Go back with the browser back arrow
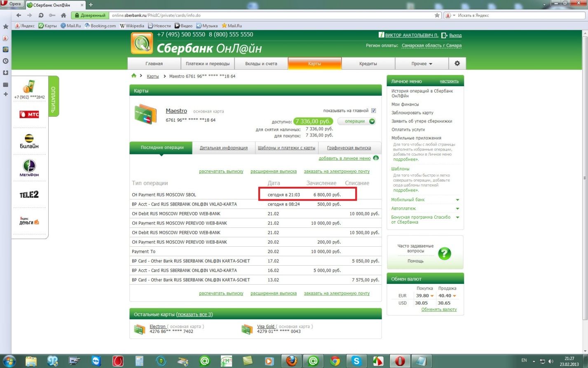Viewport: 588px width, 368px height. pos(19,15)
